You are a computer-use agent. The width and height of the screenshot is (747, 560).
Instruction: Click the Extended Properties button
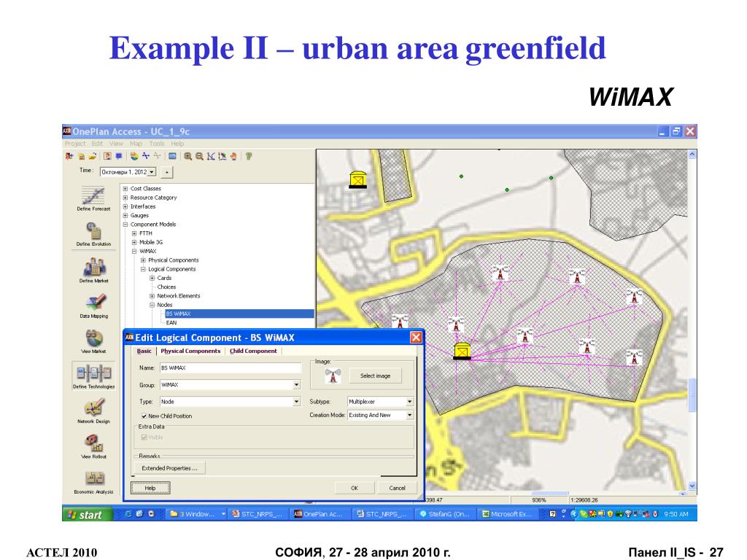tap(169, 468)
